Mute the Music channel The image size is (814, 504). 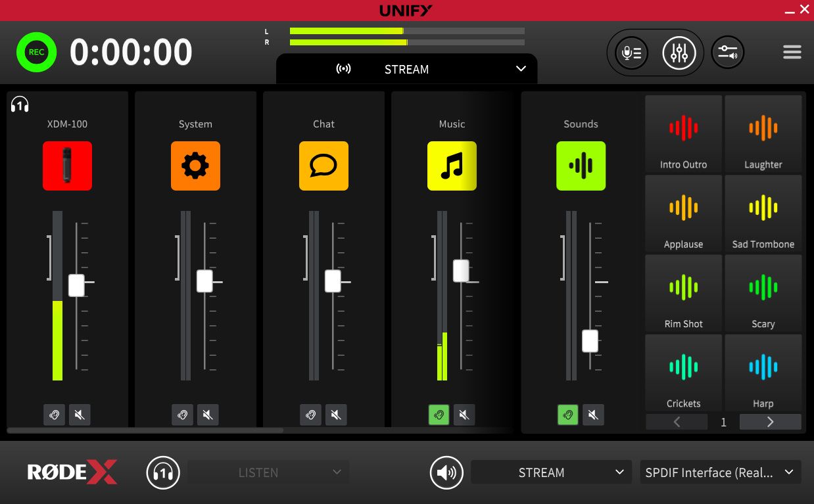(464, 415)
